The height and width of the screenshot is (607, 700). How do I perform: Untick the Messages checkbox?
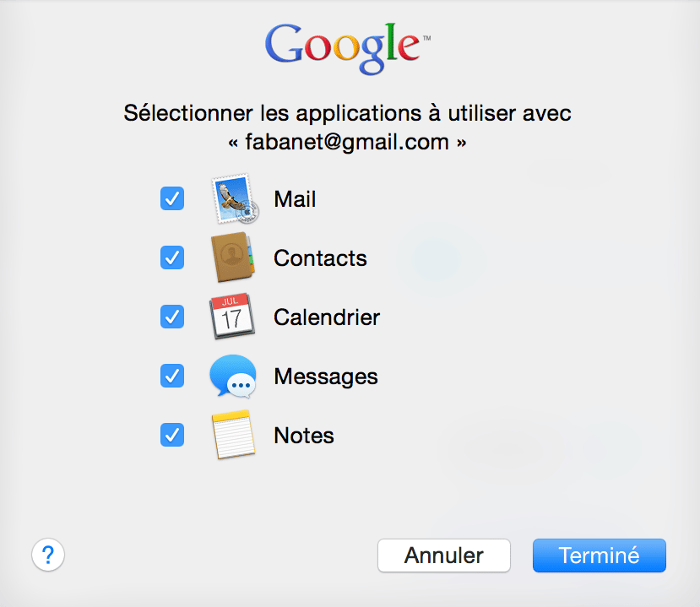(172, 376)
